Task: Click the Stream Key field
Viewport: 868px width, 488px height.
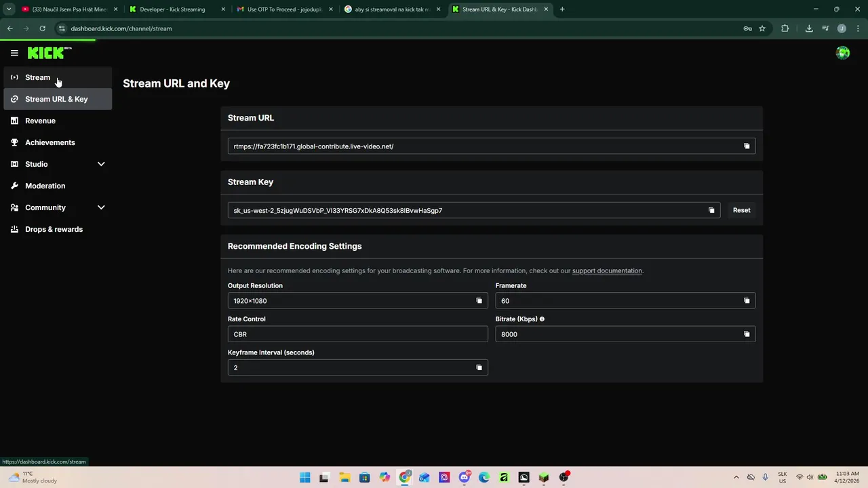Action: [x=474, y=210]
